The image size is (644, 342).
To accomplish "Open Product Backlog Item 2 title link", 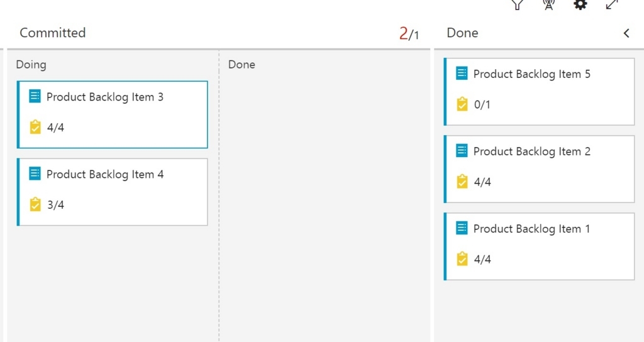I will tap(532, 152).
